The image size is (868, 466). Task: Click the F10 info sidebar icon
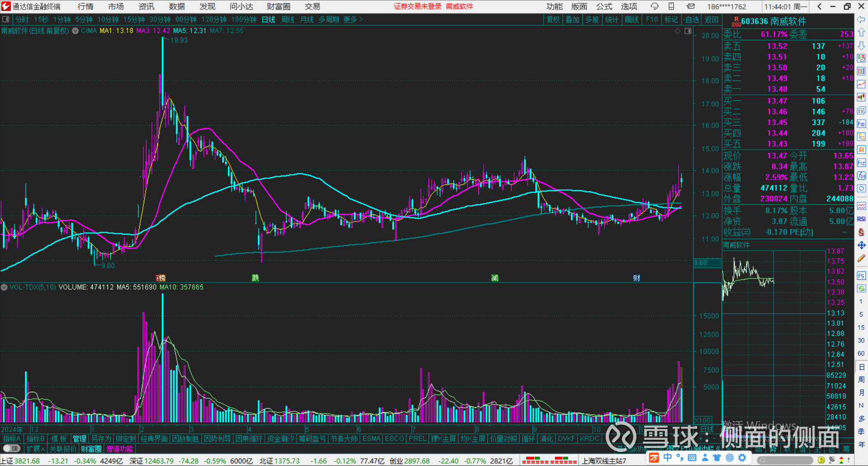pos(861,124)
